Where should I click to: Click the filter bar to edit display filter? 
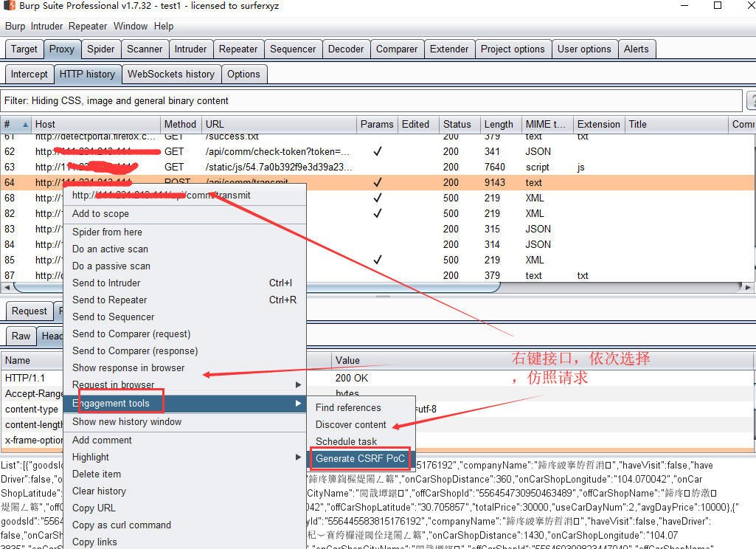(x=295, y=100)
